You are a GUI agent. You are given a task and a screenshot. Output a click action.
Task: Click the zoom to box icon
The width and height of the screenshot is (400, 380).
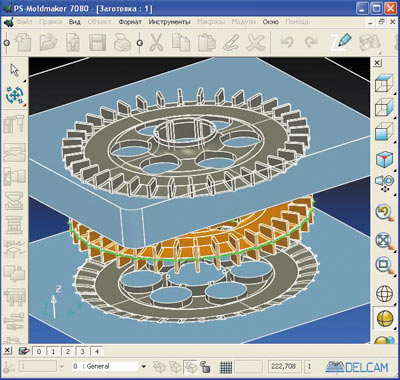tap(384, 266)
